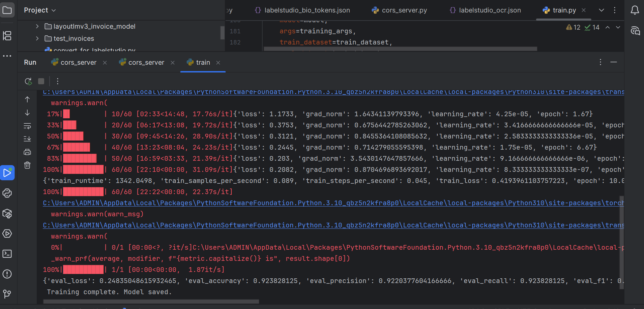Open the AI Assistant chat icon
The image size is (644, 309).
(x=635, y=31)
